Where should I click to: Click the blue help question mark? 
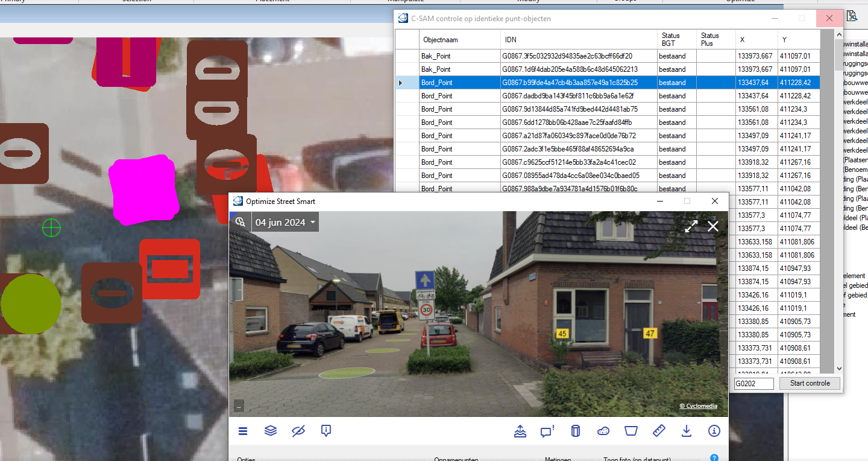click(x=714, y=457)
